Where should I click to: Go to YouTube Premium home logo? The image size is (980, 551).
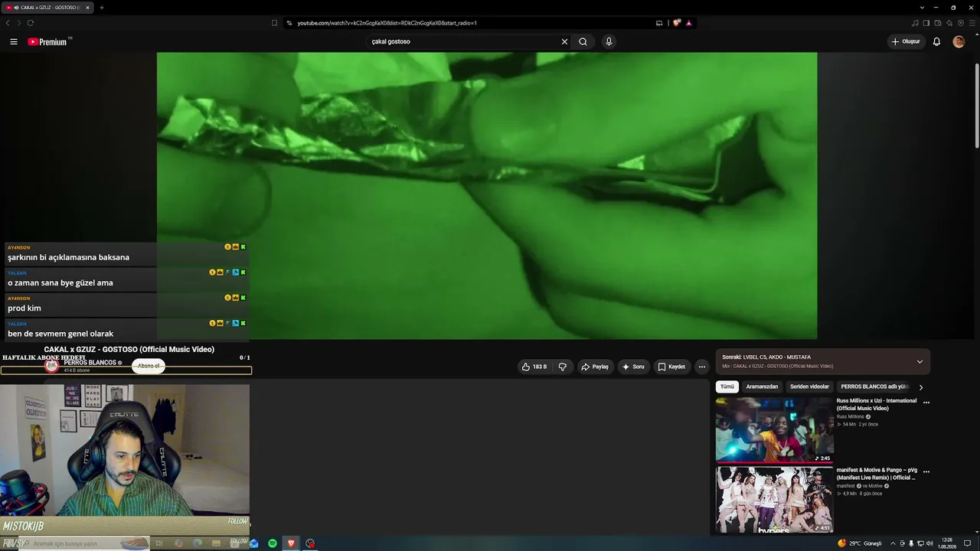pyautogui.click(x=49, y=42)
